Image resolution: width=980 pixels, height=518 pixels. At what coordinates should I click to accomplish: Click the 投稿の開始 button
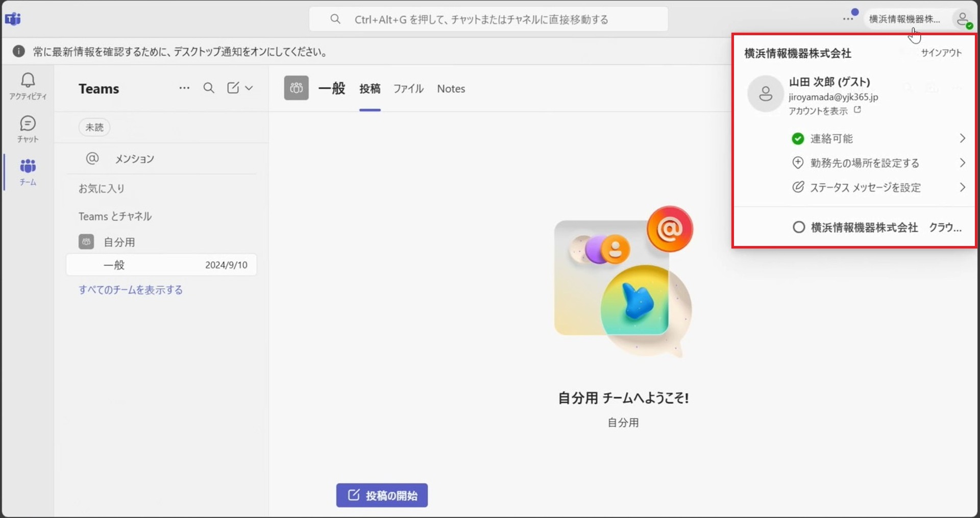click(382, 495)
